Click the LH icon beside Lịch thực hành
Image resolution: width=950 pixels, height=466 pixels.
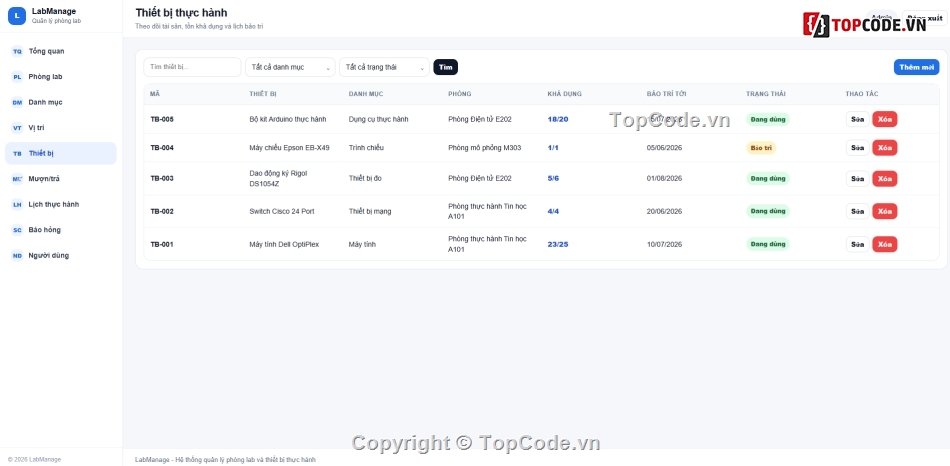coord(18,205)
